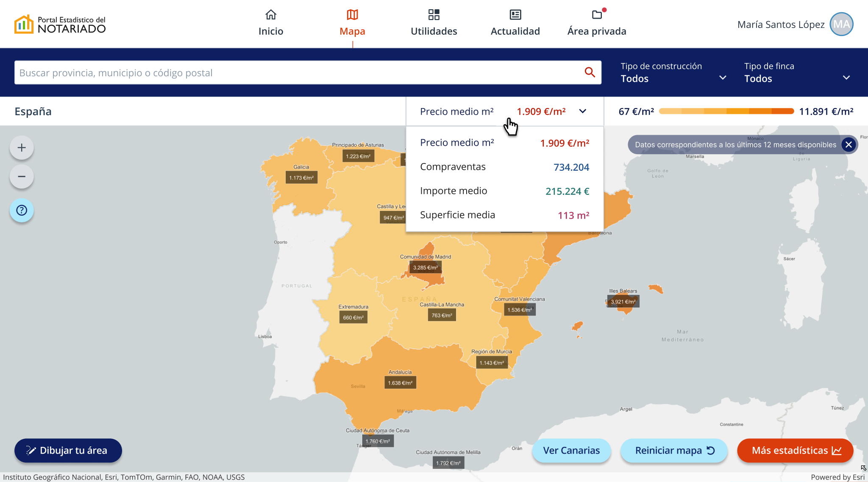Click the Más estadísticas button
This screenshot has width=868, height=482.
click(795, 450)
